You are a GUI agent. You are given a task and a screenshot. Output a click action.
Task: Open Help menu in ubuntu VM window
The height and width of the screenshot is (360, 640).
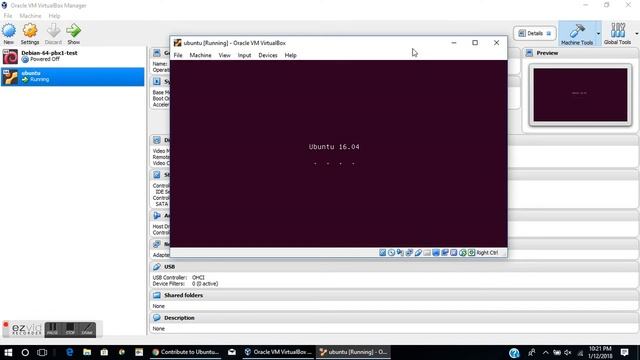(291, 55)
